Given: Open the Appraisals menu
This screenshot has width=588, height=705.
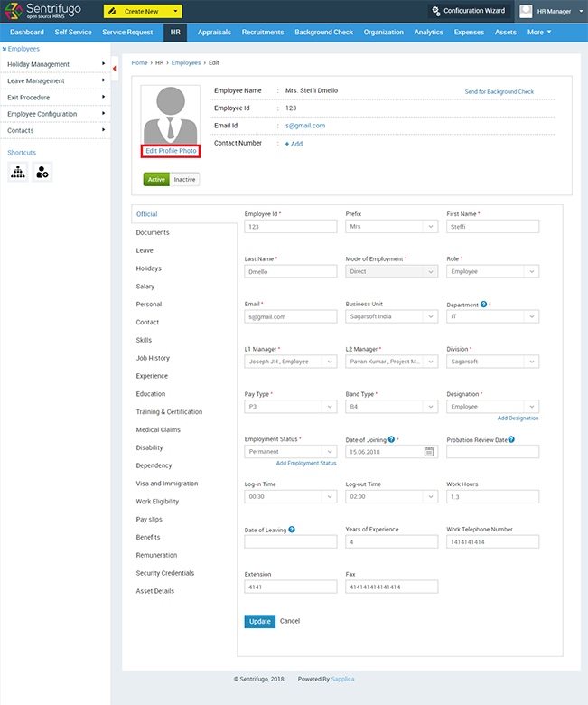Looking at the screenshot, I should point(214,32).
